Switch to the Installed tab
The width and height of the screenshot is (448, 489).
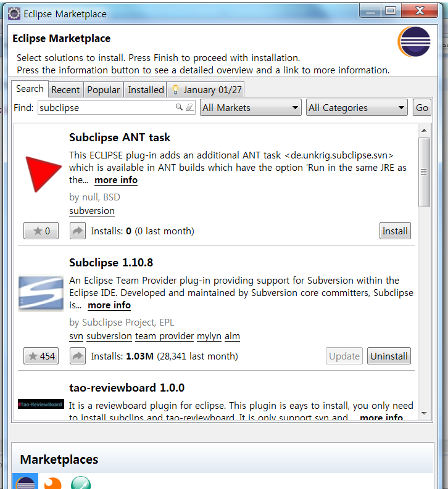coord(146,90)
